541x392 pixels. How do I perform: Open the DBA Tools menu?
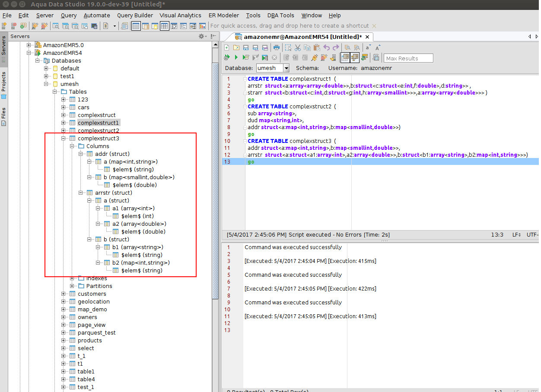pyautogui.click(x=280, y=15)
